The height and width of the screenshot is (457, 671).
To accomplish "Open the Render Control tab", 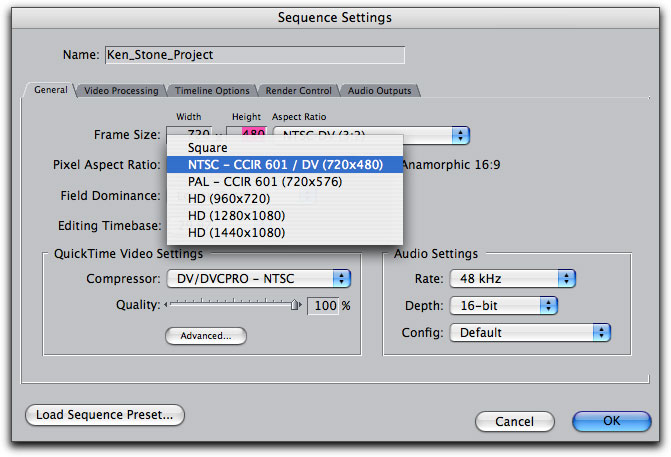I will pos(297,91).
